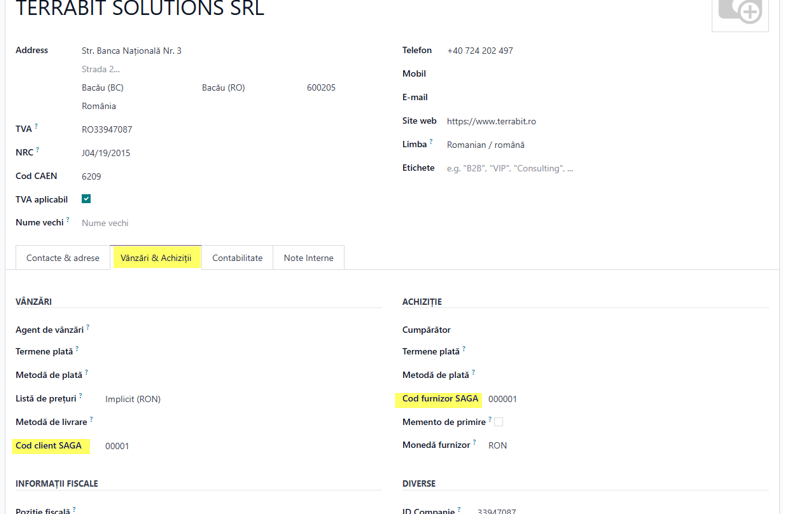791x519 pixels.
Task: Click the add photo camera icon
Action: (x=740, y=13)
